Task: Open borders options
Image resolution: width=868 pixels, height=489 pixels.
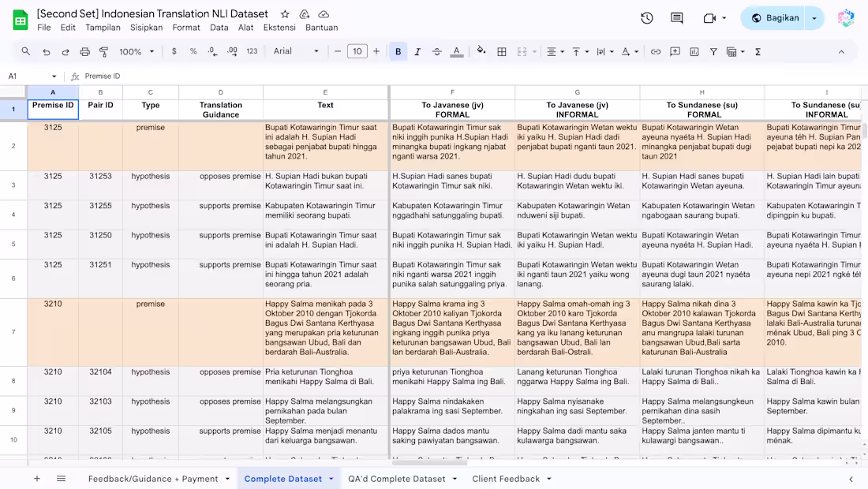Action: click(x=502, y=51)
